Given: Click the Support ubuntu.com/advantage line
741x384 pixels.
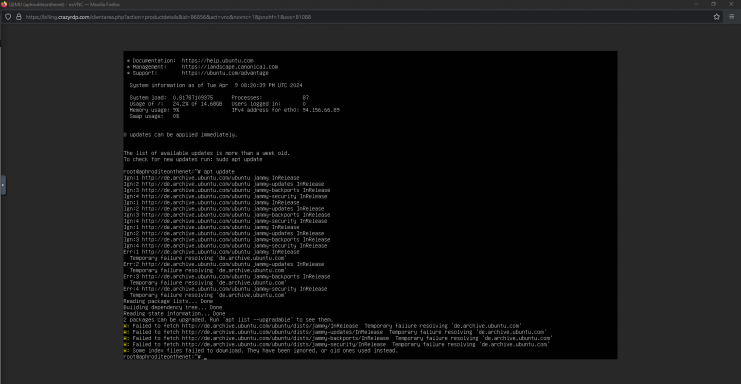Looking at the screenshot, I should point(198,73).
